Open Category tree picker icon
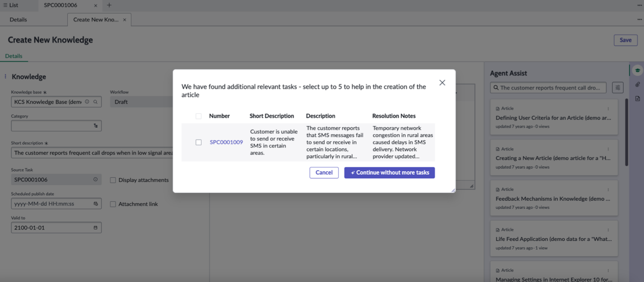Viewport: 644px width, 282px height. tap(96, 126)
